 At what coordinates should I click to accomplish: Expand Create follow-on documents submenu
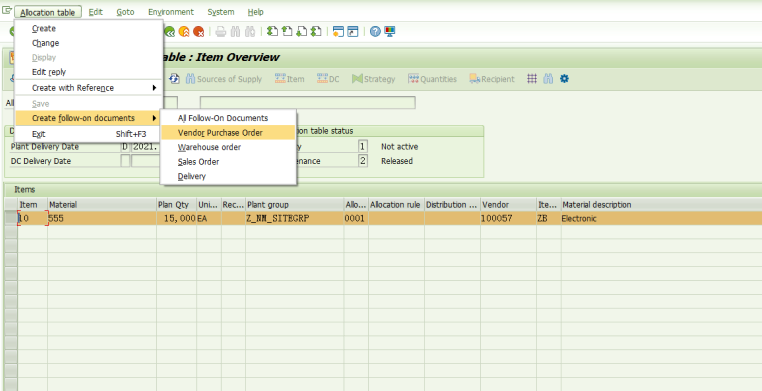pos(89,118)
